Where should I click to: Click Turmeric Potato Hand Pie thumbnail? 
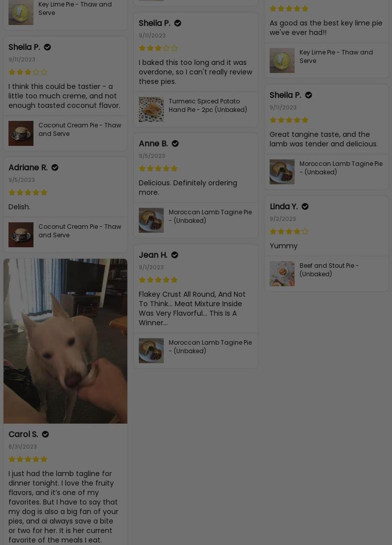coord(151,109)
